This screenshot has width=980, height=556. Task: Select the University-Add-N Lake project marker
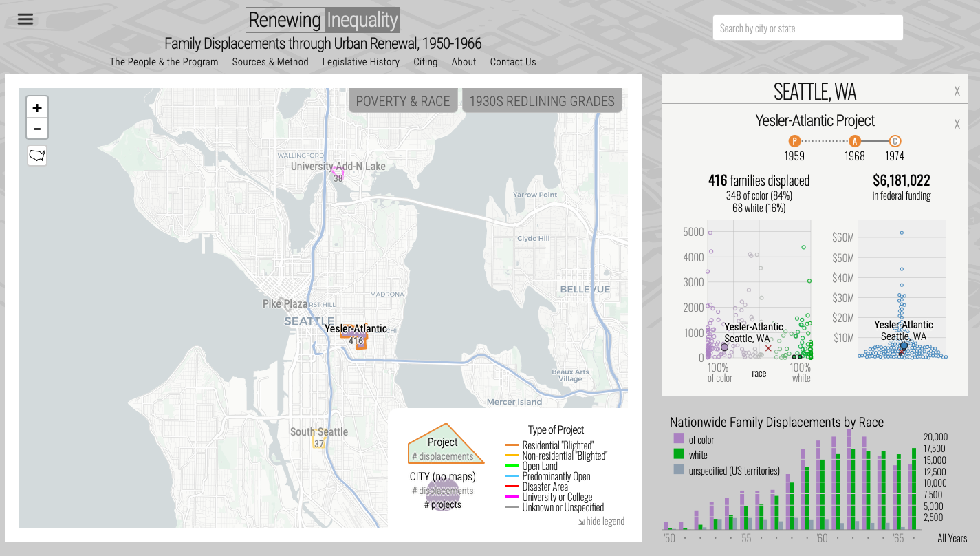click(338, 173)
